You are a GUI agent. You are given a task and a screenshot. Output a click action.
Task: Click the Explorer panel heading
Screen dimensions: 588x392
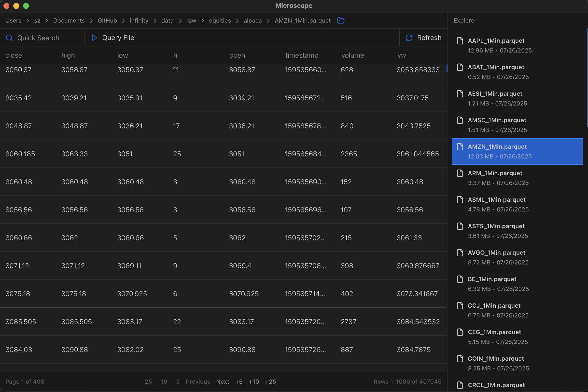(465, 21)
